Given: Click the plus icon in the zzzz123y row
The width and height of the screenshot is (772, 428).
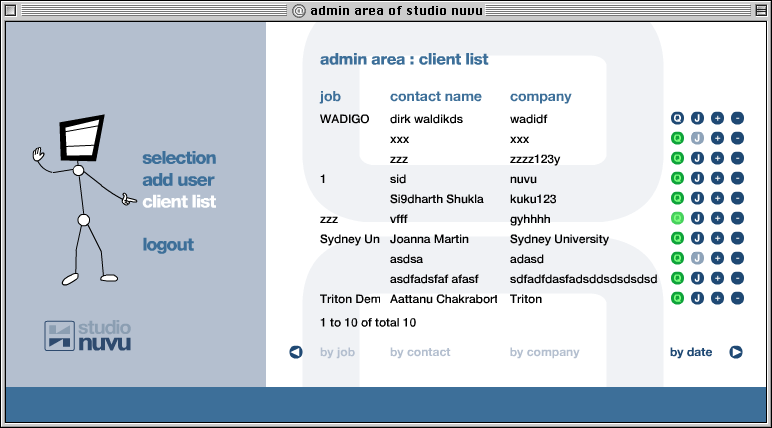Looking at the screenshot, I should point(717,159).
